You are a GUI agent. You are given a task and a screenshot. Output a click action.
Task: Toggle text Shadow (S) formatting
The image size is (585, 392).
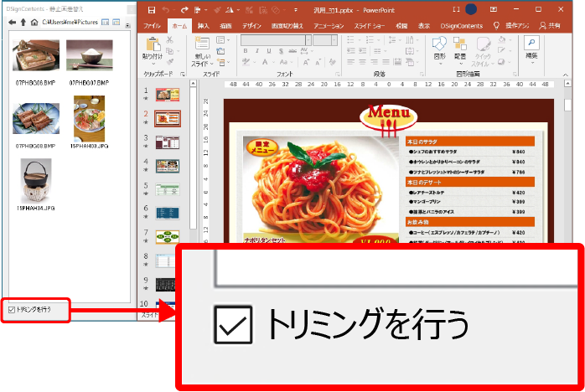tap(281, 51)
